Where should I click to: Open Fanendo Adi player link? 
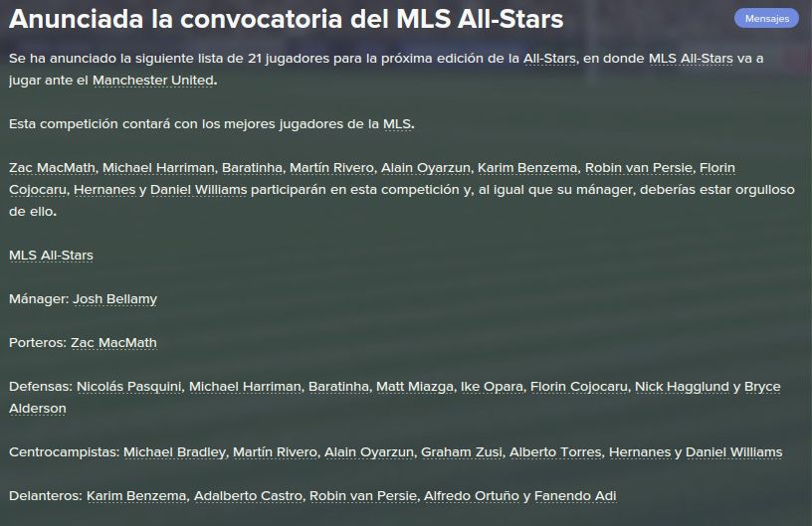click(x=575, y=495)
